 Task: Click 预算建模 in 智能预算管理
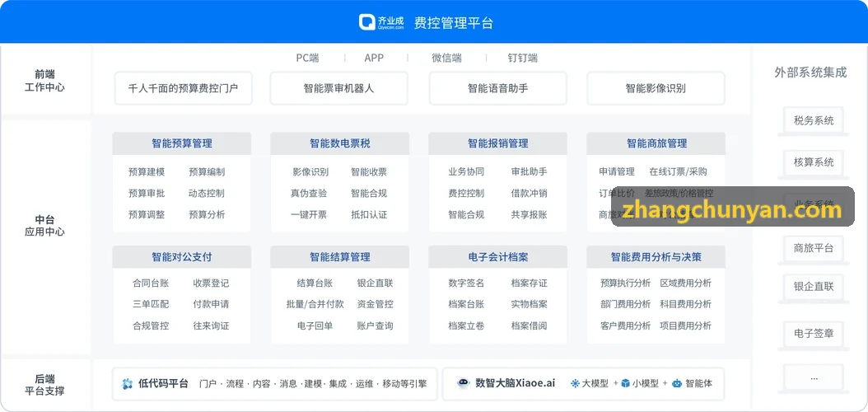pos(146,172)
